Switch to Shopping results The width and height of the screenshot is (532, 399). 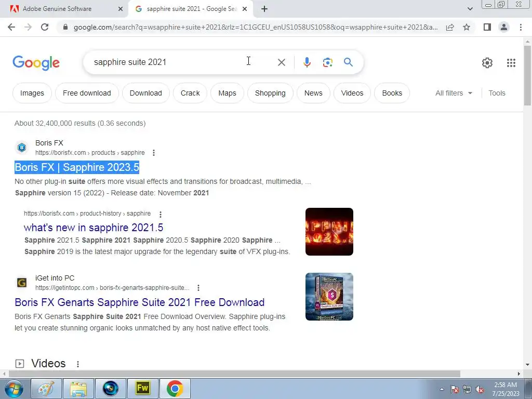270,93
